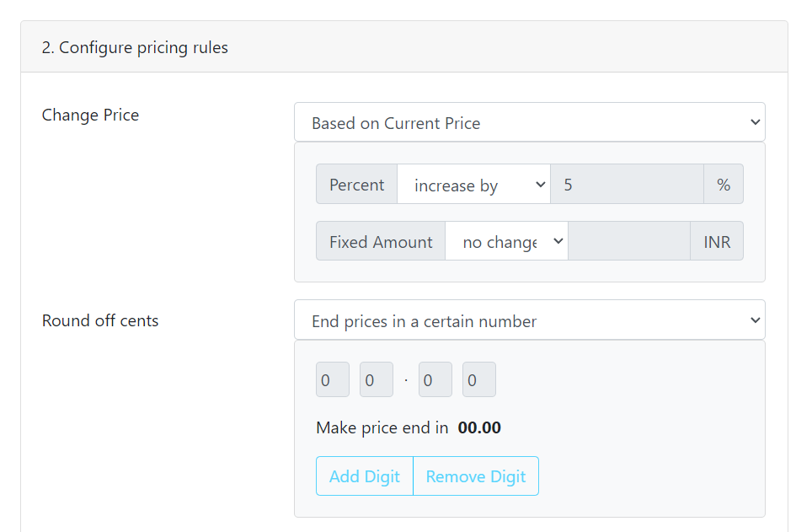Click the first digit box after the decimal

point(435,380)
